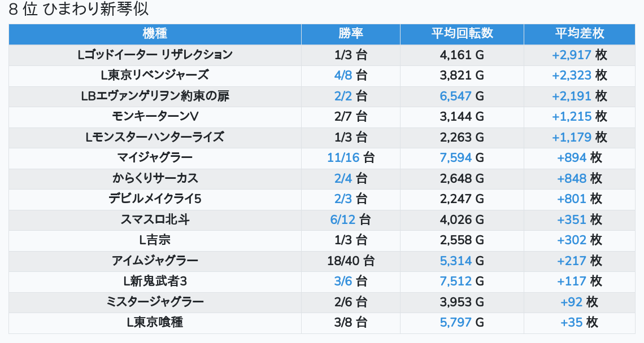Click the 機種 column header
This screenshot has height=343, width=644.
pos(155,34)
